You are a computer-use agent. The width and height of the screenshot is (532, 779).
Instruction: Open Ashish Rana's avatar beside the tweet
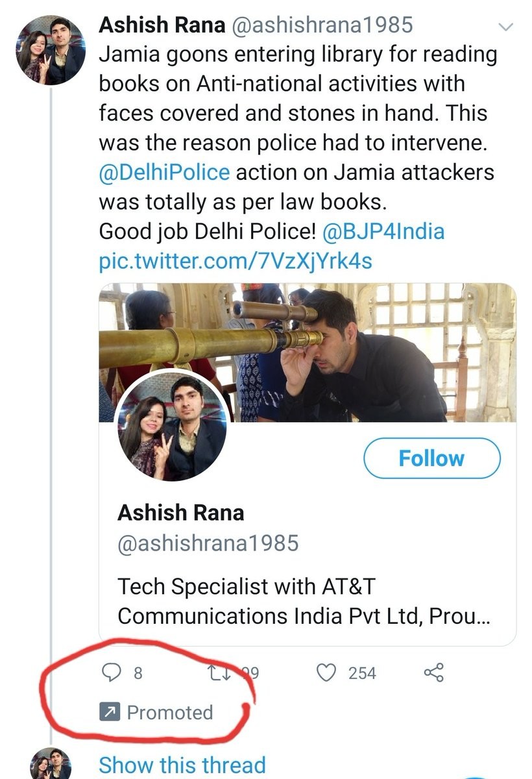(x=49, y=51)
